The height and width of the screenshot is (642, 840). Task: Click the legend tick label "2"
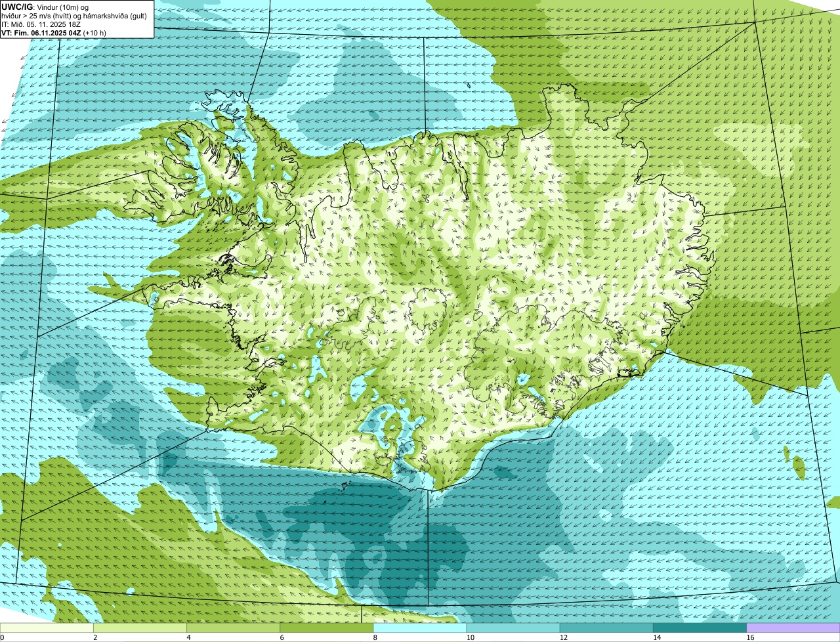click(x=95, y=637)
